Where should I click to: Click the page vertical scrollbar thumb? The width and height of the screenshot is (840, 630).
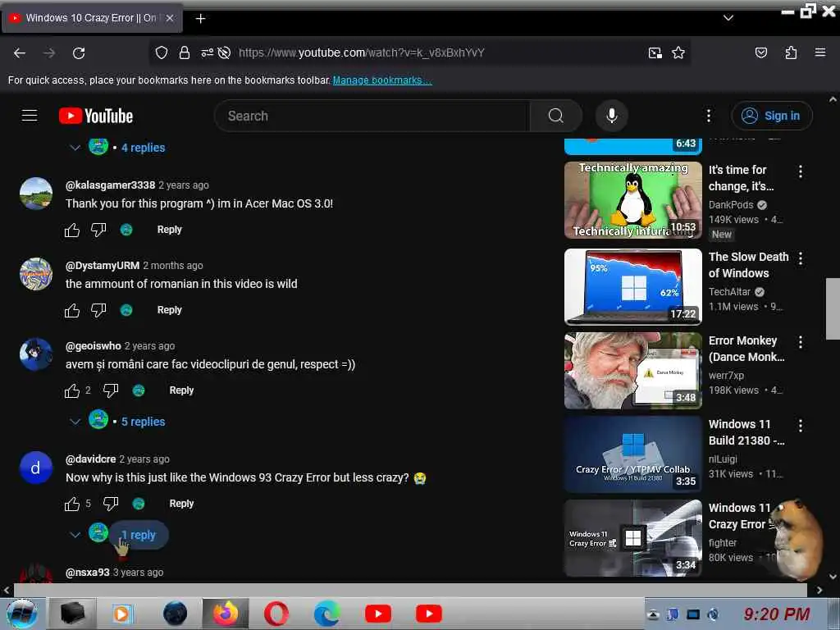click(x=833, y=308)
